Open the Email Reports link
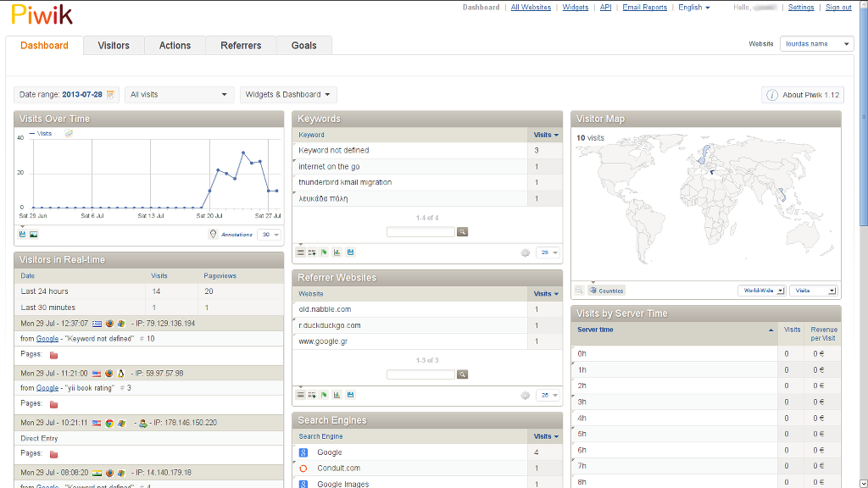This screenshot has height=488, width=868. tap(644, 8)
